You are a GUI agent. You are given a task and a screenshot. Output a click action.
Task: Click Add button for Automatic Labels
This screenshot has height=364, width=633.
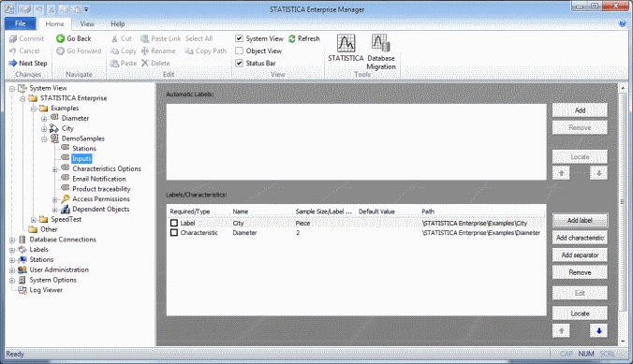[x=580, y=110]
